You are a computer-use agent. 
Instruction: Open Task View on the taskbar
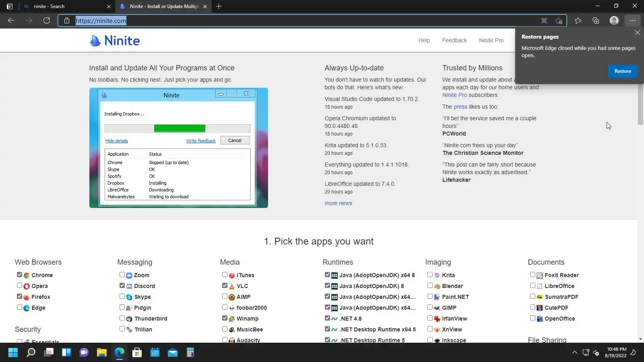[49, 353]
